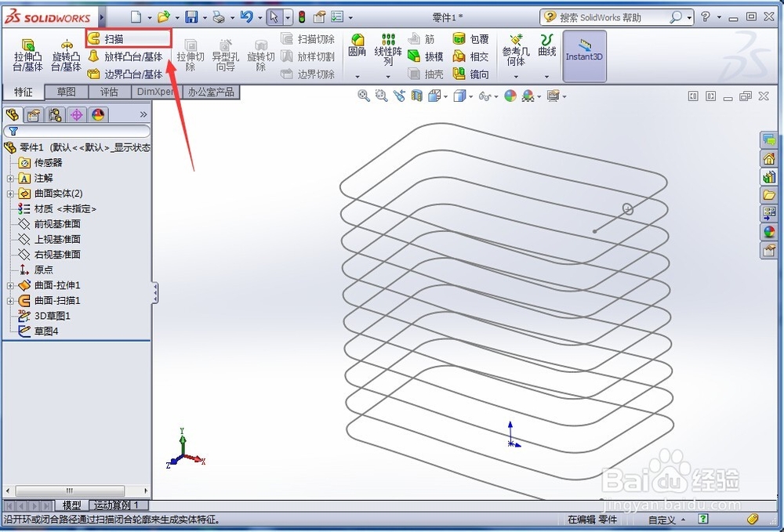Open the Section View icon
This screenshot has width=784, height=532.
coord(416,96)
